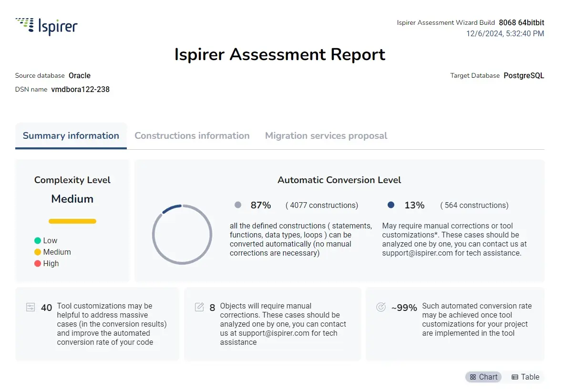Click the 13% value

(x=414, y=206)
